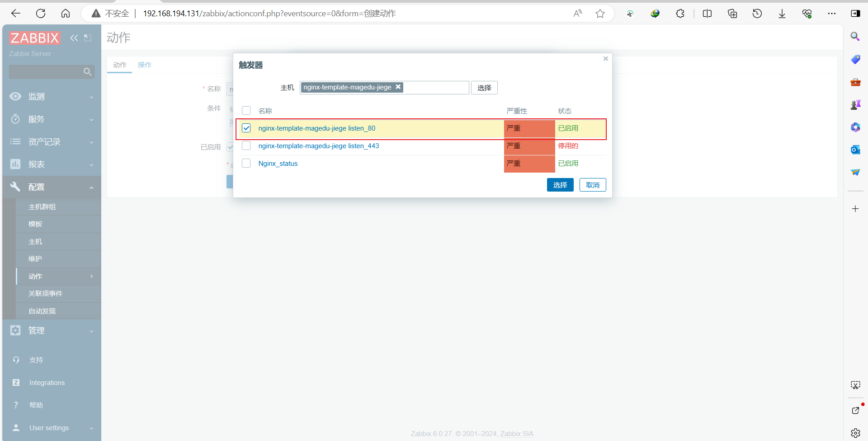Expand the 报表 menu section
868x441 pixels.
pos(52,164)
